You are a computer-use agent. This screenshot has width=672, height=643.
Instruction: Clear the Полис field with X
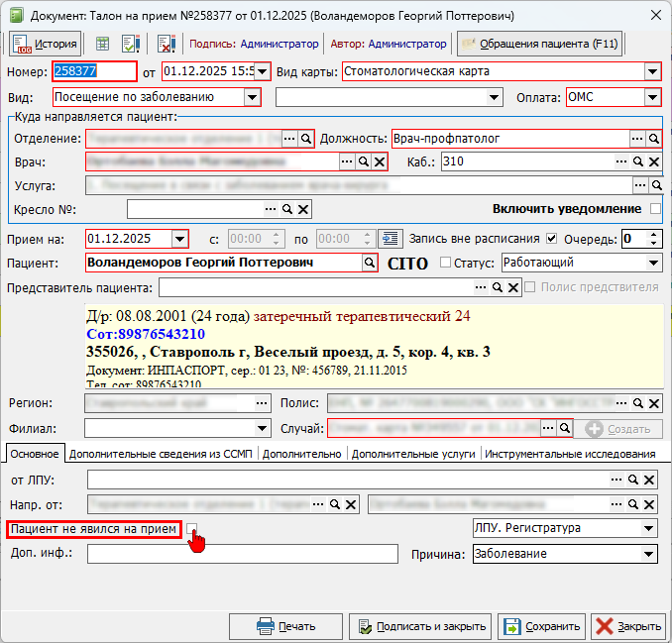[x=652, y=403]
